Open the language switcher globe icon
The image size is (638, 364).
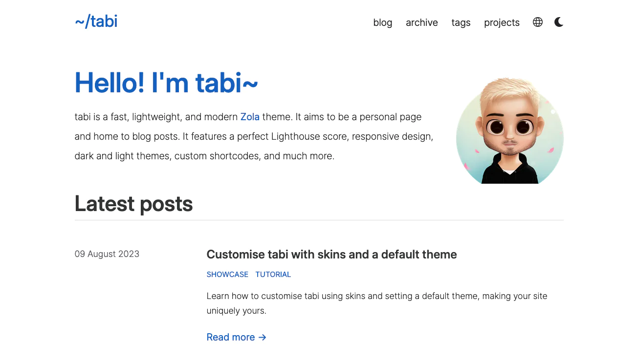click(538, 22)
